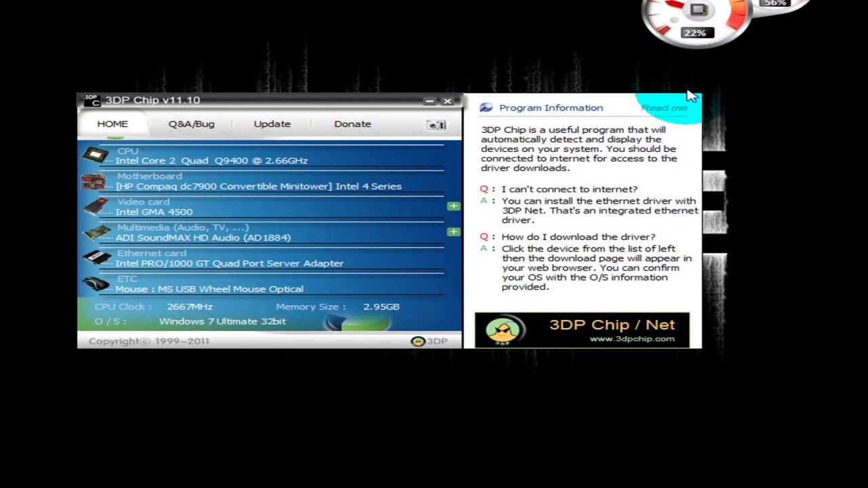Open Intel GMA 4500 driver entry
The width and height of the screenshot is (868, 488).
coord(154,212)
